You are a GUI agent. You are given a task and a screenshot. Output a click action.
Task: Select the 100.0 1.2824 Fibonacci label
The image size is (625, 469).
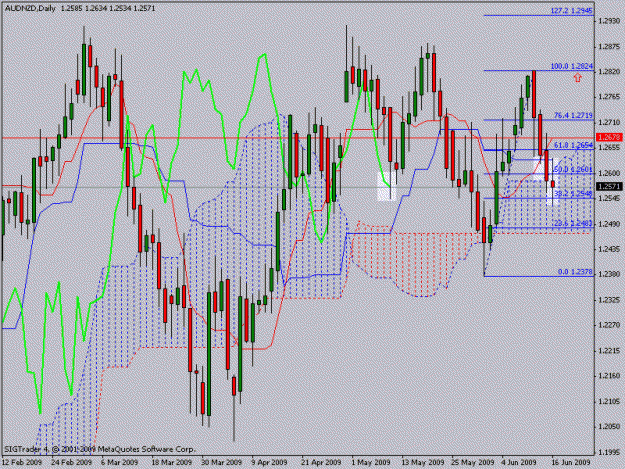572,66
